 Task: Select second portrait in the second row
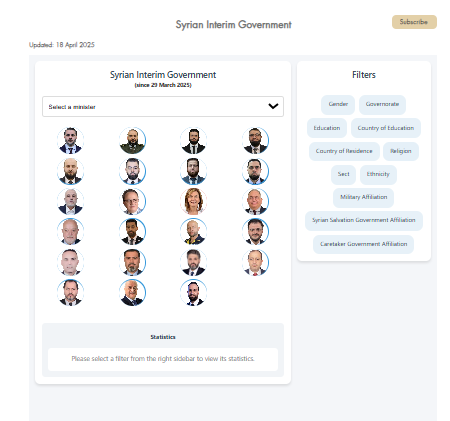[132, 171]
